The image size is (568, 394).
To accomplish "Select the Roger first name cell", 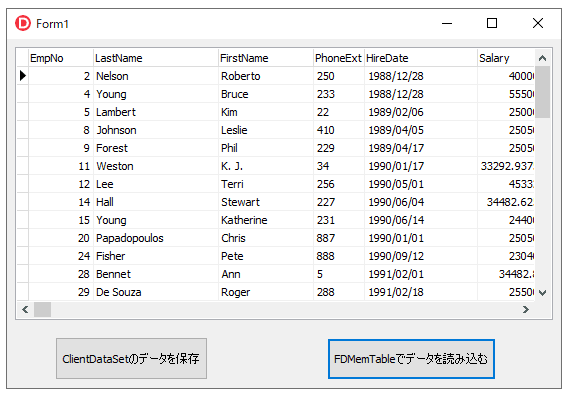I will pyautogui.click(x=266, y=292).
